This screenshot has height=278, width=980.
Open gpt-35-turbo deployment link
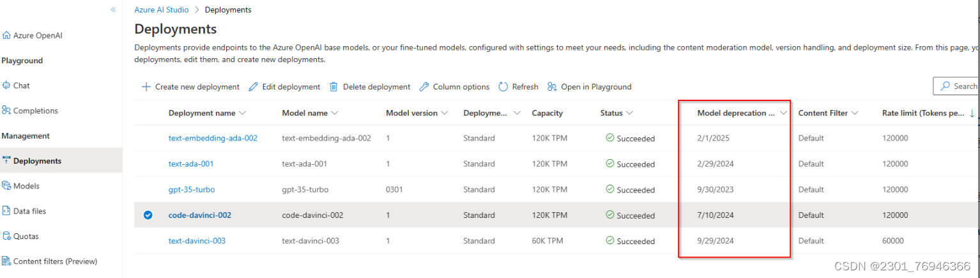click(192, 190)
